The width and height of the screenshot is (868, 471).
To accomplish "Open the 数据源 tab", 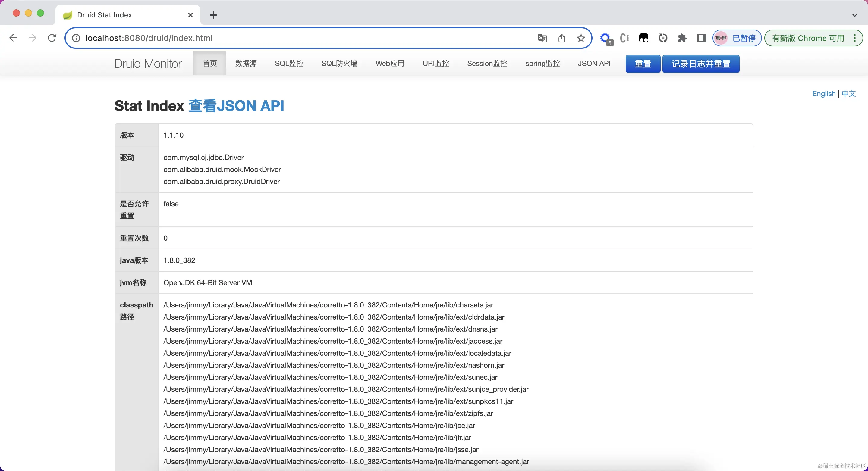I will click(246, 63).
